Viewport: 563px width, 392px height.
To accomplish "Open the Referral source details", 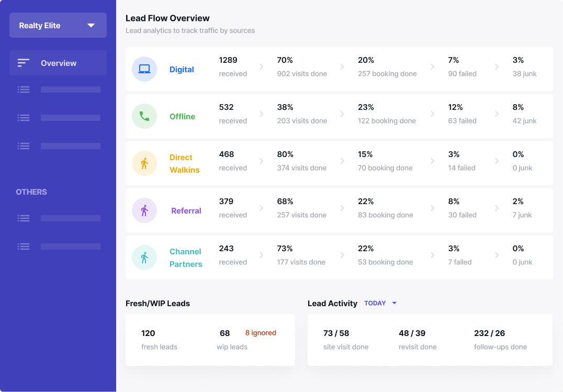I will pos(186,210).
